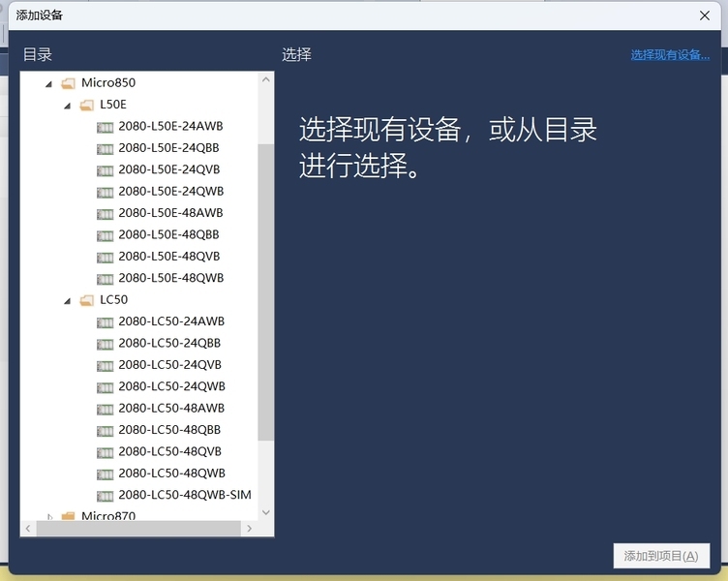The width and height of the screenshot is (728, 581).
Task: Pick 2080-LC50-48QBB from list
Action: [169, 430]
